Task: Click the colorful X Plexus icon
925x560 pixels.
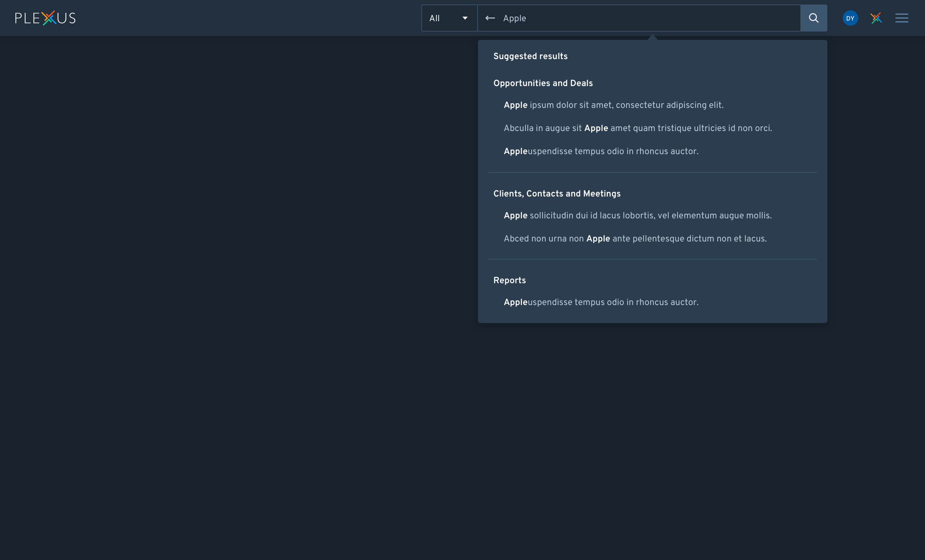Action: [876, 18]
